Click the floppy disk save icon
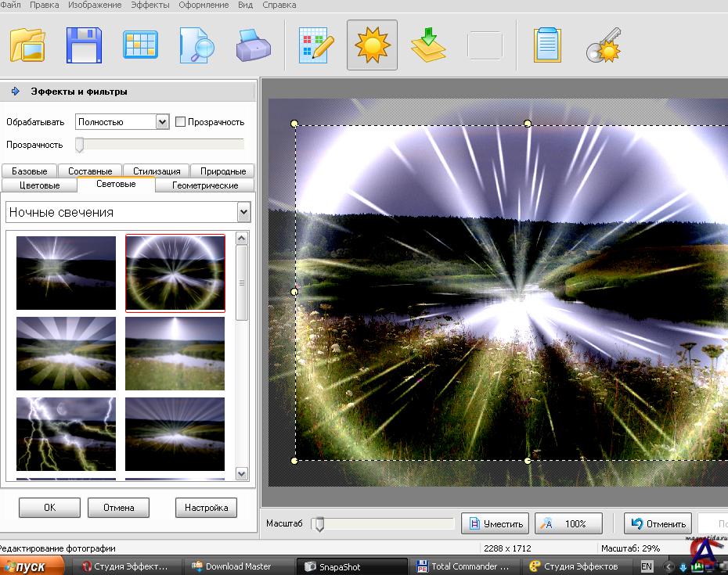 (x=84, y=45)
